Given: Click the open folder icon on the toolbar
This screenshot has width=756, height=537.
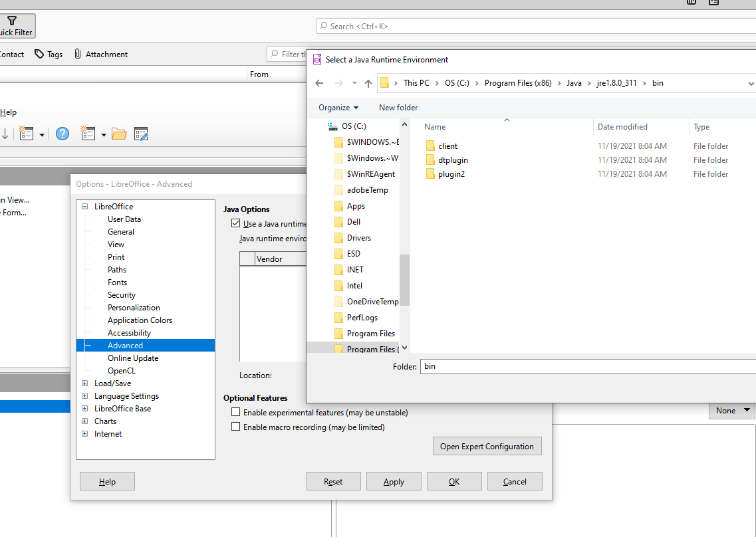Looking at the screenshot, I should (x=118, y=134).
